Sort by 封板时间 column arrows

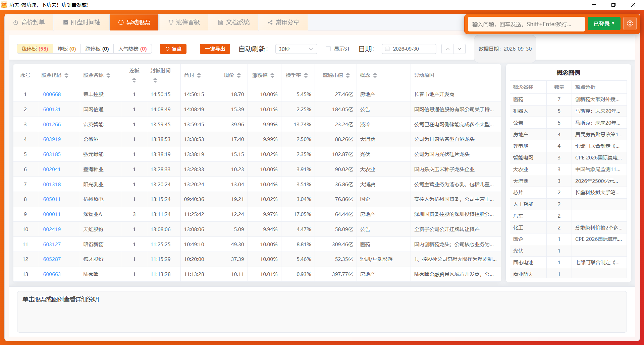(155, 80)
